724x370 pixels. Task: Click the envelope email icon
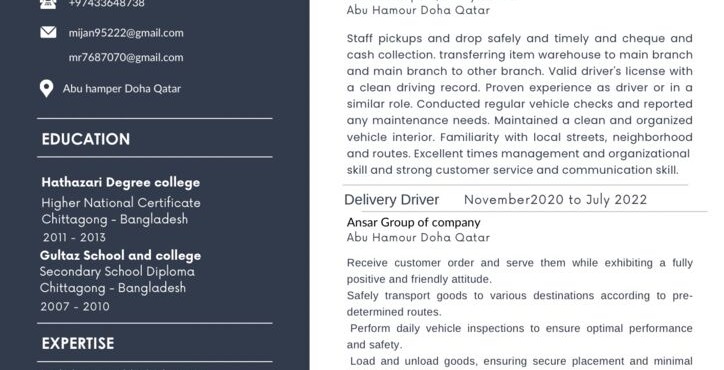tap(48, 32)
